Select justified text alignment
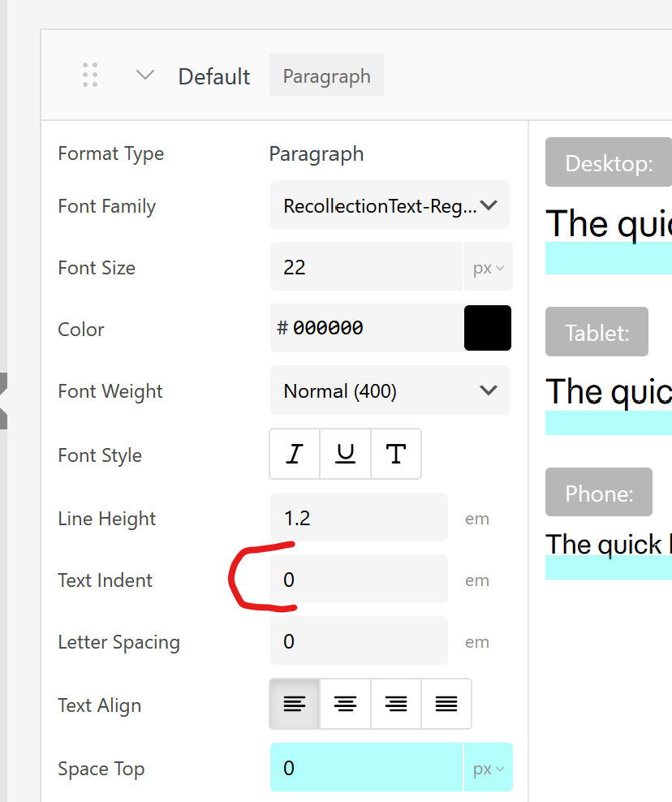 click(446, 704)
